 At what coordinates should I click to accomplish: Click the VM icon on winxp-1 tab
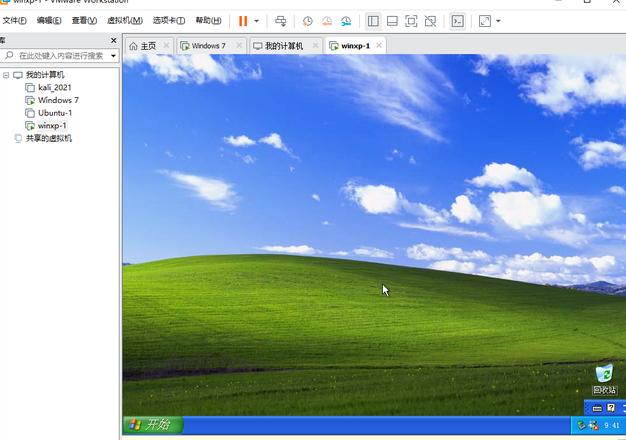tap(334, 46)
